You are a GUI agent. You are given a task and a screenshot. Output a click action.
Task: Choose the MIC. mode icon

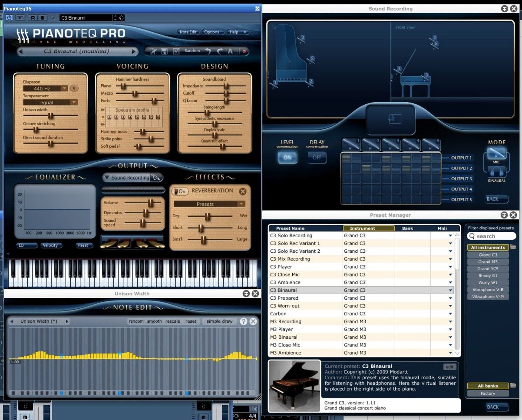(x=496, y=153)
